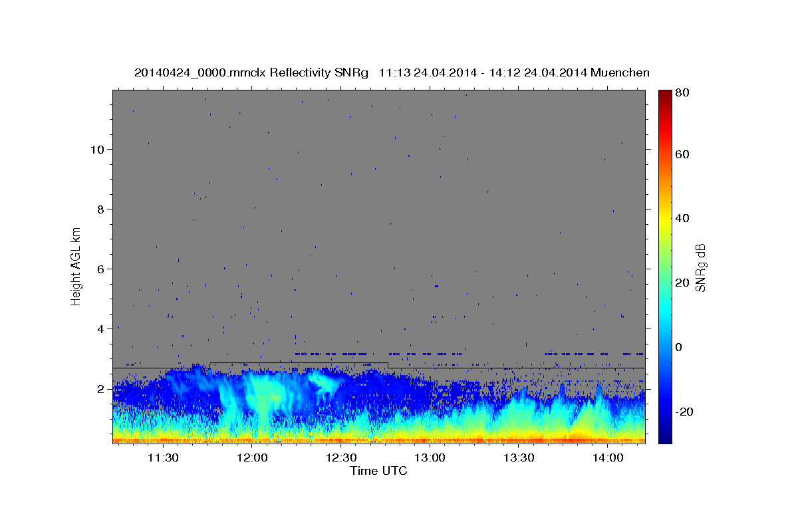The width and height of the screenshot is (798, 532).
Task: Click the '12:30' time axis label
Action: click(x=341, y=458)
